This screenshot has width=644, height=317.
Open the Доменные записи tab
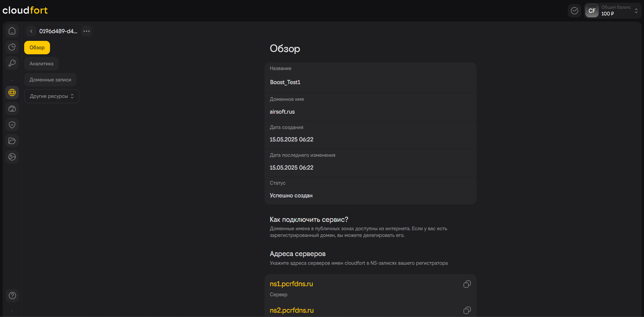(50, 80)
